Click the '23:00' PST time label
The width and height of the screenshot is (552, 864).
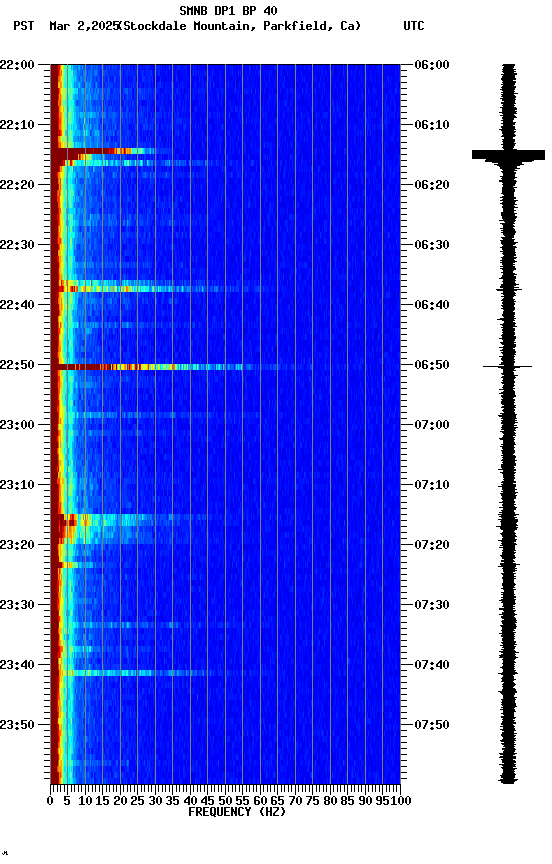click(x=17, y=425)
